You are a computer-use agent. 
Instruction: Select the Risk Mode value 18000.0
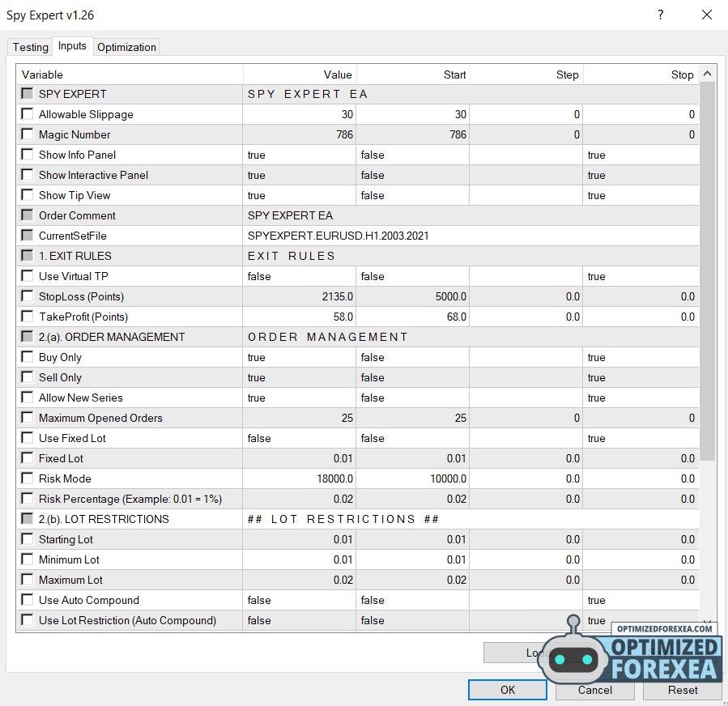pyautogui.click(x=300, y=478)
